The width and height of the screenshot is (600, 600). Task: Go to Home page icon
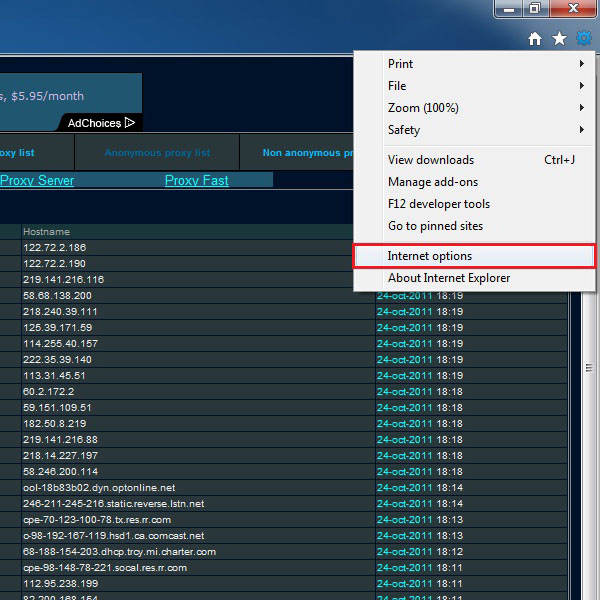tap(535, 39)
